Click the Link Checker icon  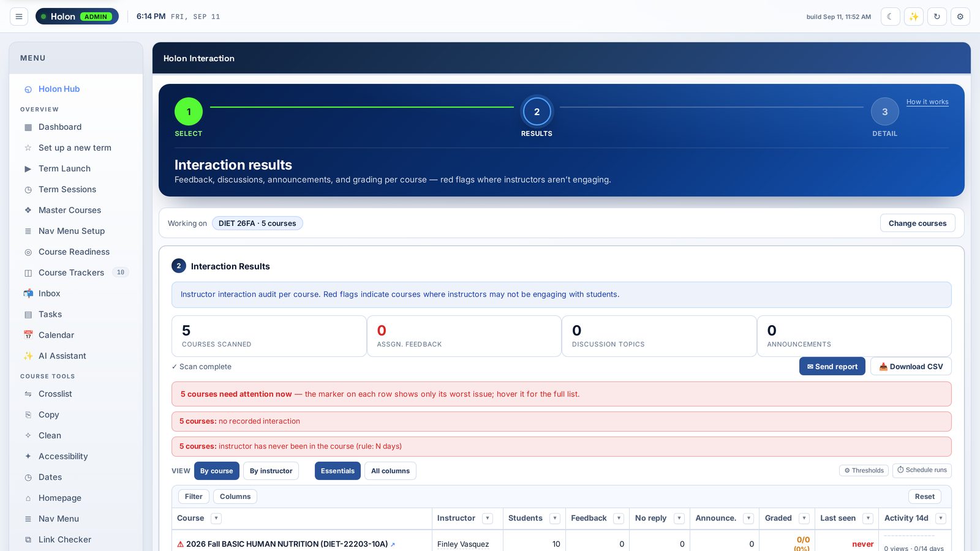28,540
